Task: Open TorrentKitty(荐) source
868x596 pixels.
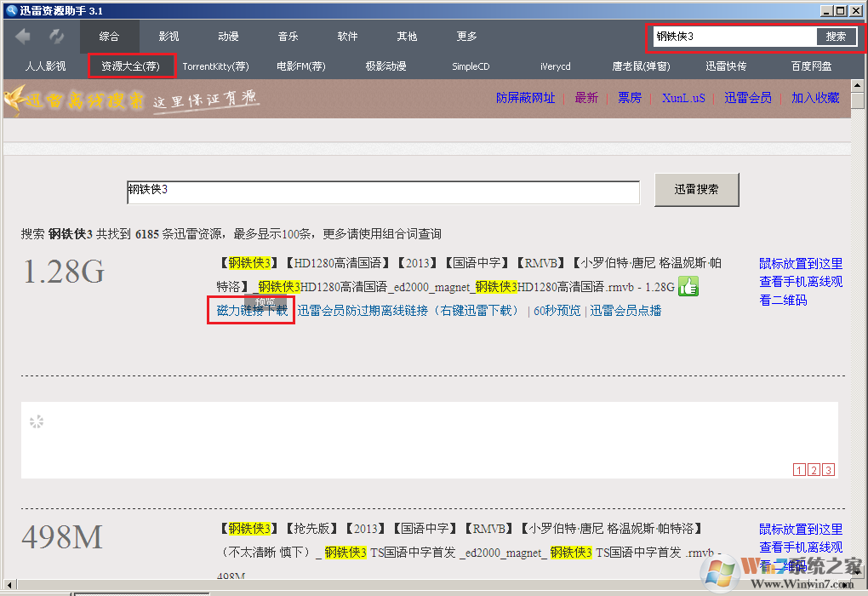Action: pyautogui.click(x=216, y=66)
